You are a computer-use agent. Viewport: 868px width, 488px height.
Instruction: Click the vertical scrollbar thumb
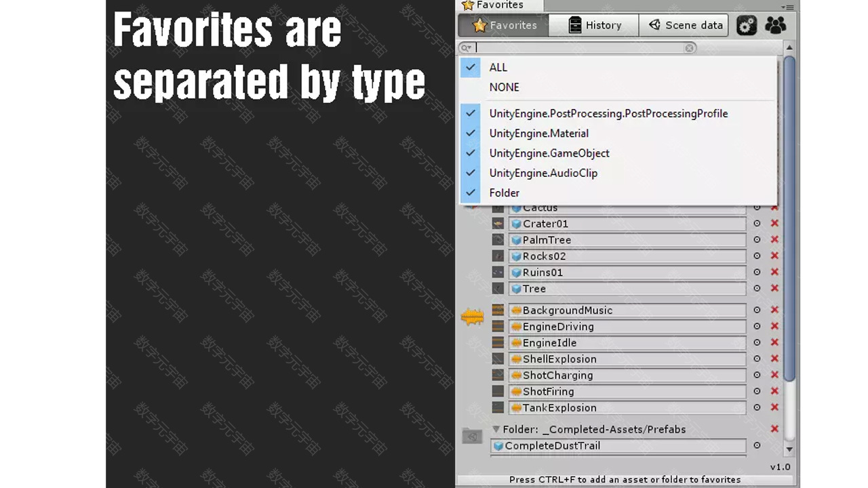click(789, 218)
